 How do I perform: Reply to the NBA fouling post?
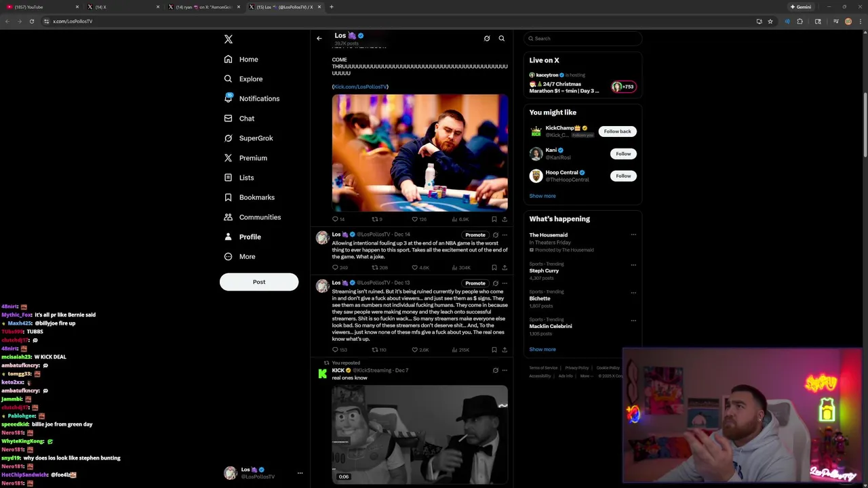click(340, 268)
